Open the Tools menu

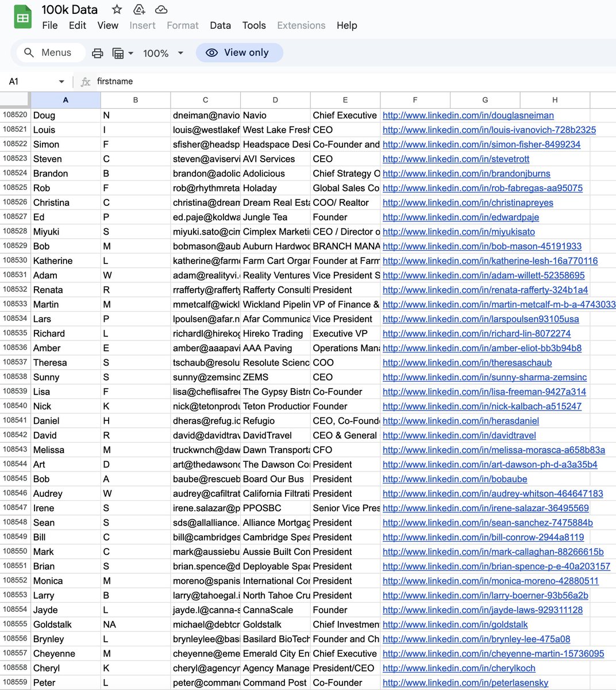point(254,25)
